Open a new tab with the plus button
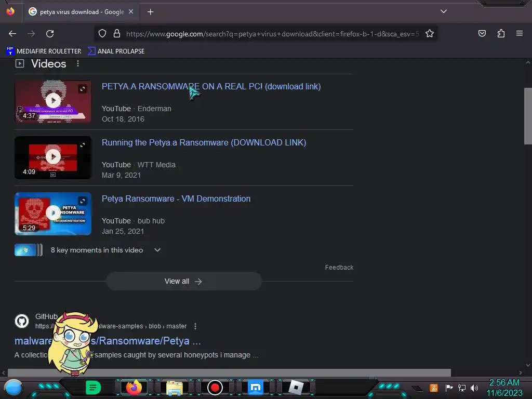 click(150, 12)
